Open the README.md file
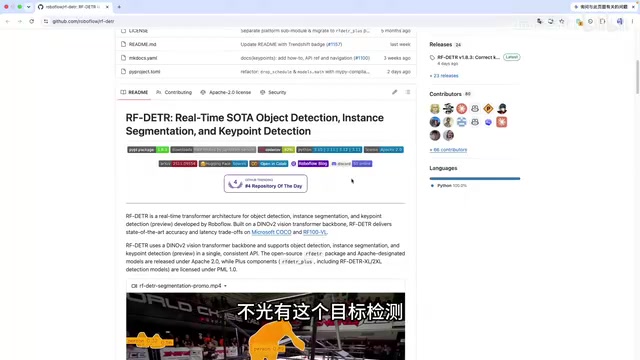640x360 pixels. [x=142, y=44]
